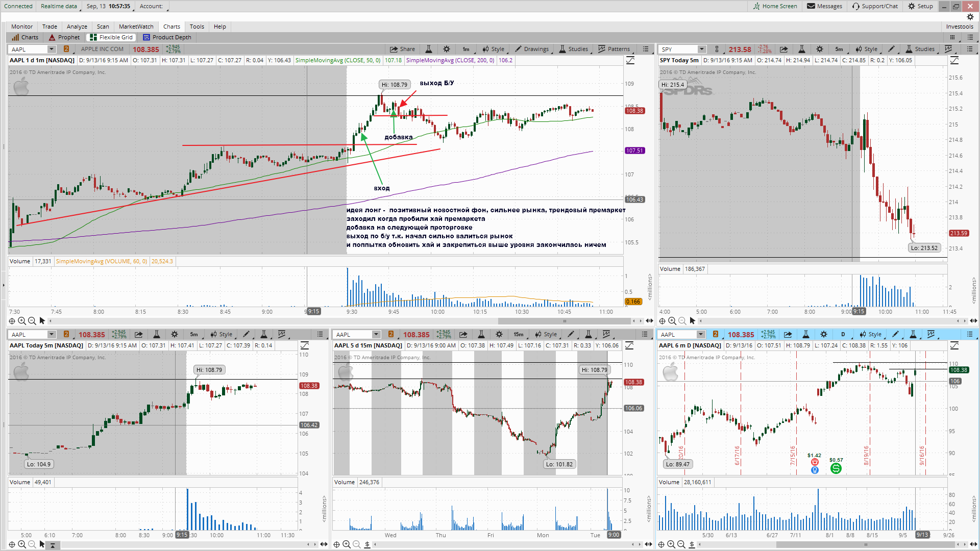
Task: Click share icon on AAPL daily chart
Action: [788, 334]
